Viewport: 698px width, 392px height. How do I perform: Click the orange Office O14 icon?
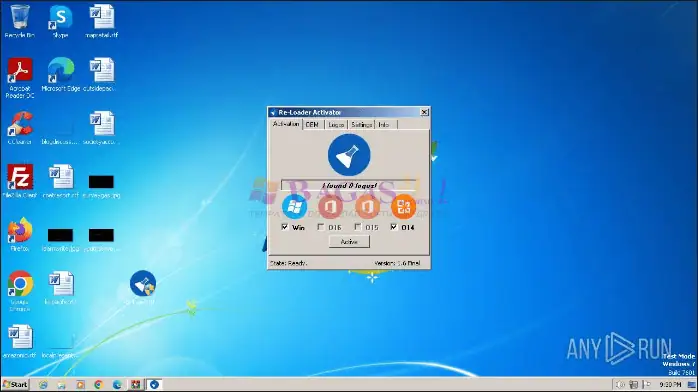pyautogui.click(x=403, y=206)
